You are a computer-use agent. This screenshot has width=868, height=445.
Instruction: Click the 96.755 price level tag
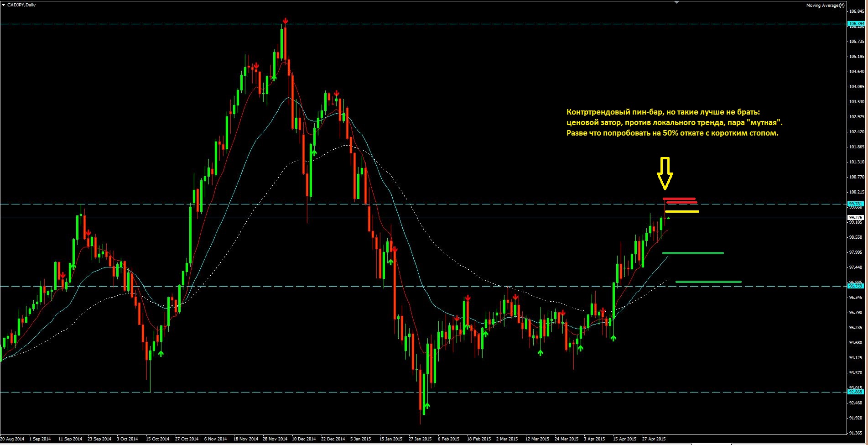click(x=856, y=286)
